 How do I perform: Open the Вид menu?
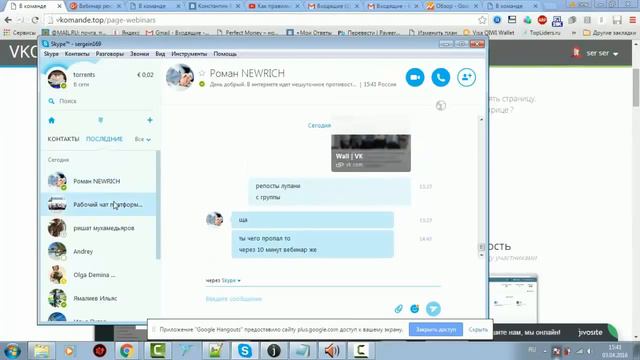(x=160, y=54)
